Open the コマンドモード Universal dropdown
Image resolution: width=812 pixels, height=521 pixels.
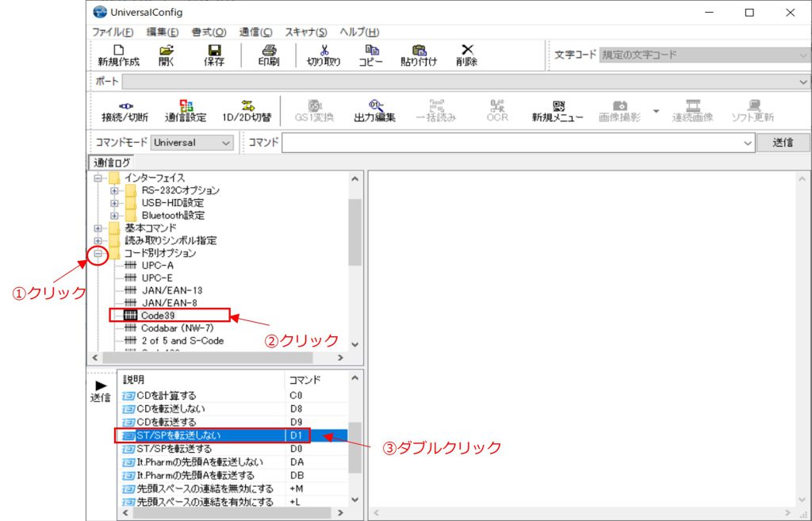192,143
